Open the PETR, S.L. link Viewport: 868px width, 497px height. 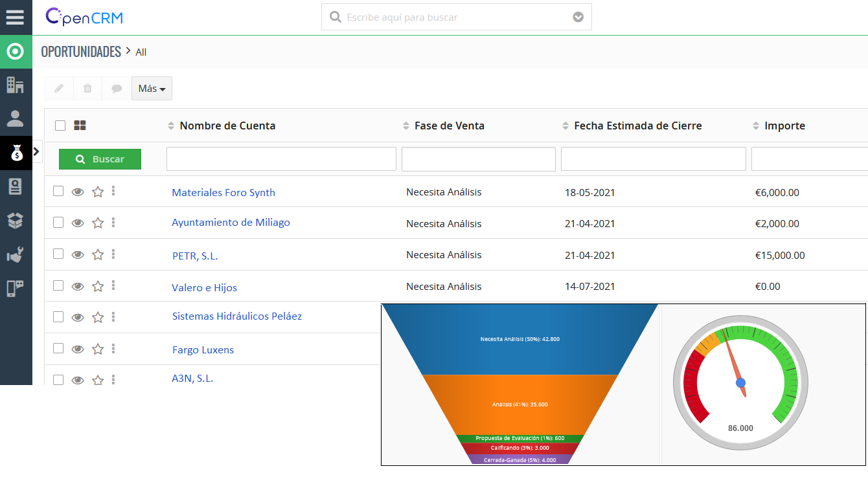point(195,256)
